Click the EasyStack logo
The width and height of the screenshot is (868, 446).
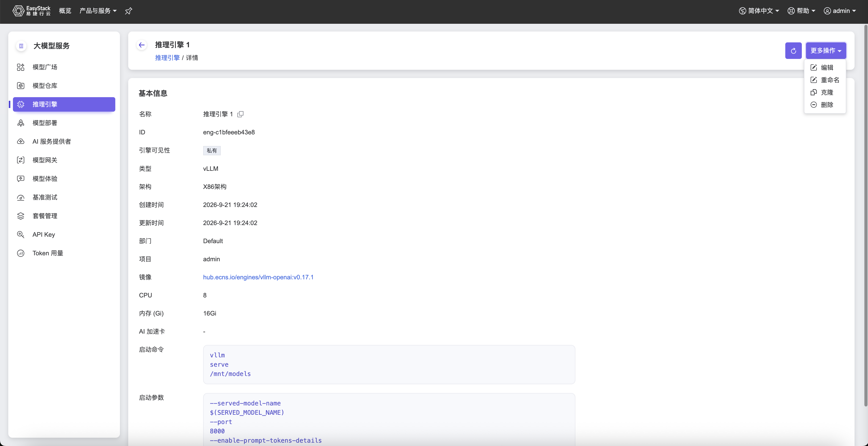[31, 11]
